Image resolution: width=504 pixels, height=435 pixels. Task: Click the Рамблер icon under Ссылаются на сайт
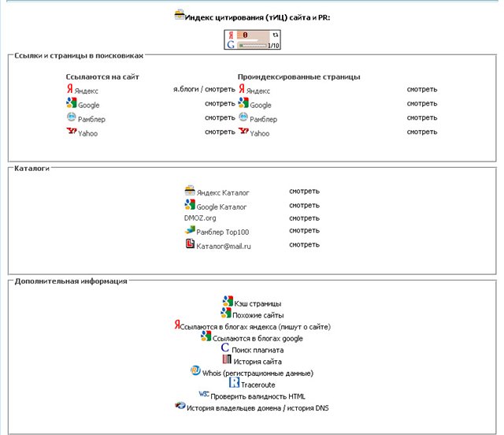pos(72,117)
